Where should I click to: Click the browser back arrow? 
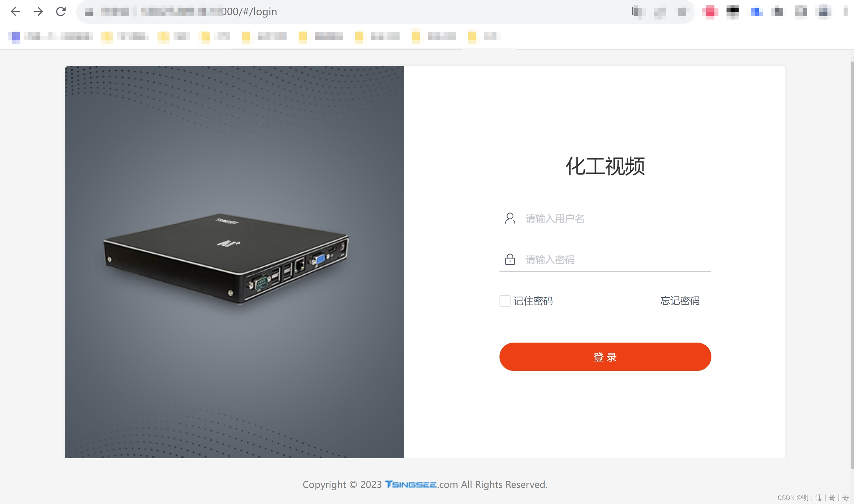pos(15,11)
